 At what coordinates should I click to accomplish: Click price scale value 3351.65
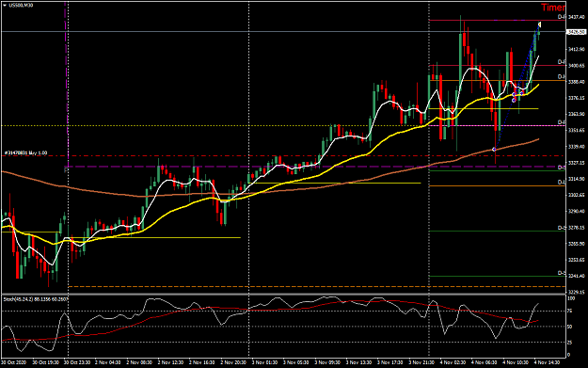[577, 130]
